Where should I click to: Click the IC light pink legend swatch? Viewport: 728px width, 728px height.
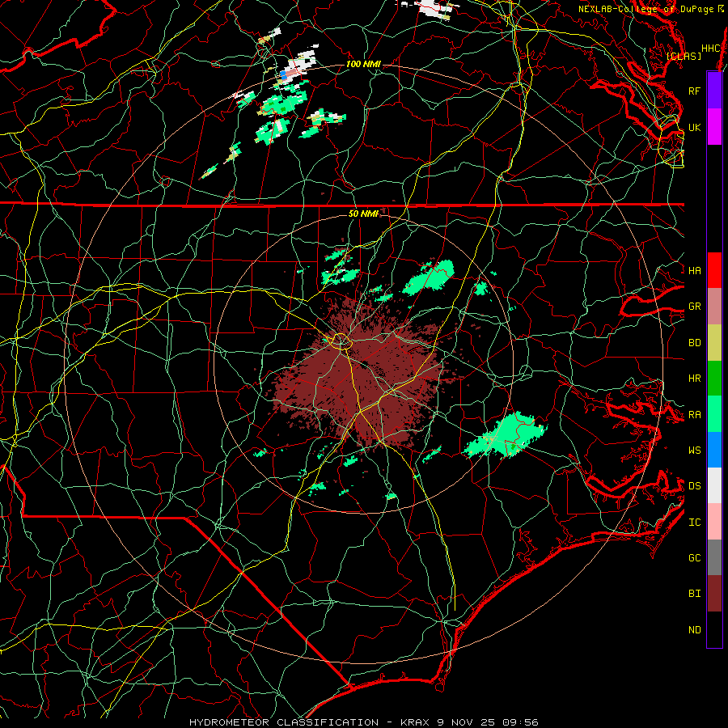(x=714, y=522)
